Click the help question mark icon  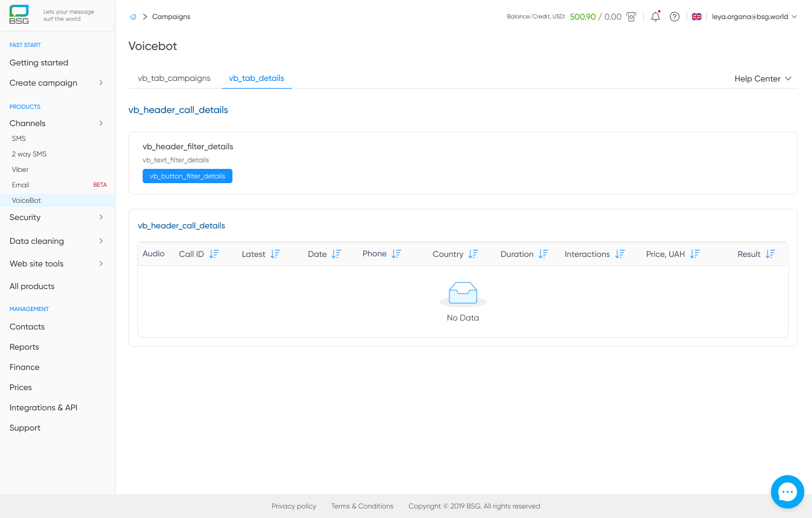click(675, 17)
